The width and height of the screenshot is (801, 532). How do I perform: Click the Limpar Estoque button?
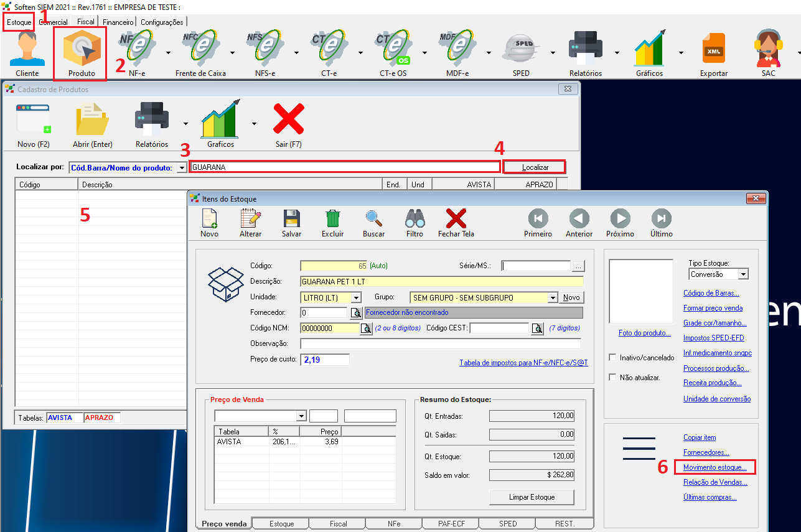tap(532, 497)
